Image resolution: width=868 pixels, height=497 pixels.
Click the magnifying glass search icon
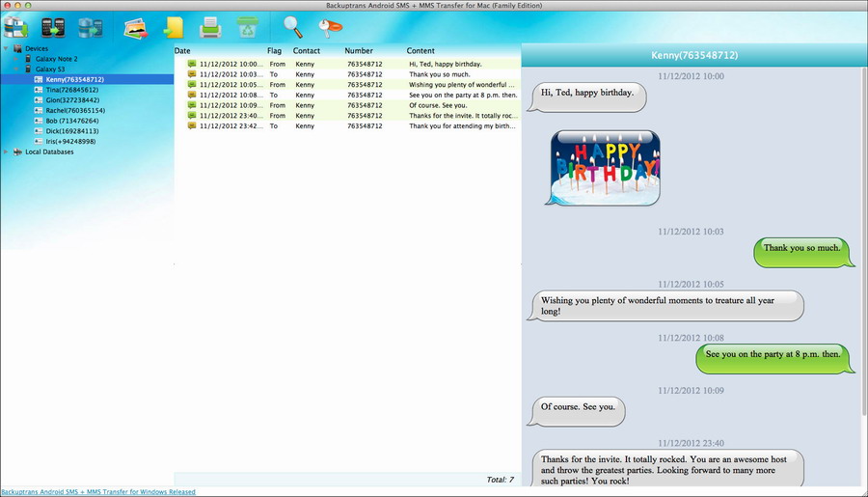[x=293, y=27]
